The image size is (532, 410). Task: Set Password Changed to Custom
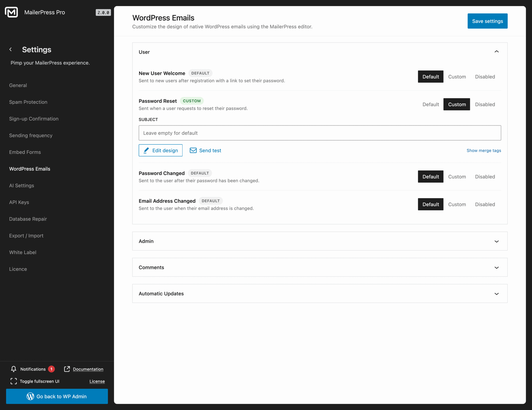[457, 177]
